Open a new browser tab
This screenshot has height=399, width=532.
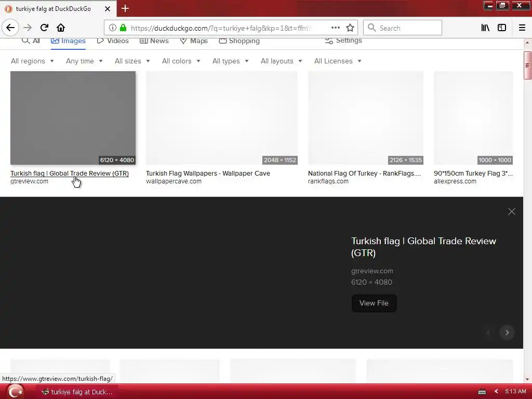(125, 8)
